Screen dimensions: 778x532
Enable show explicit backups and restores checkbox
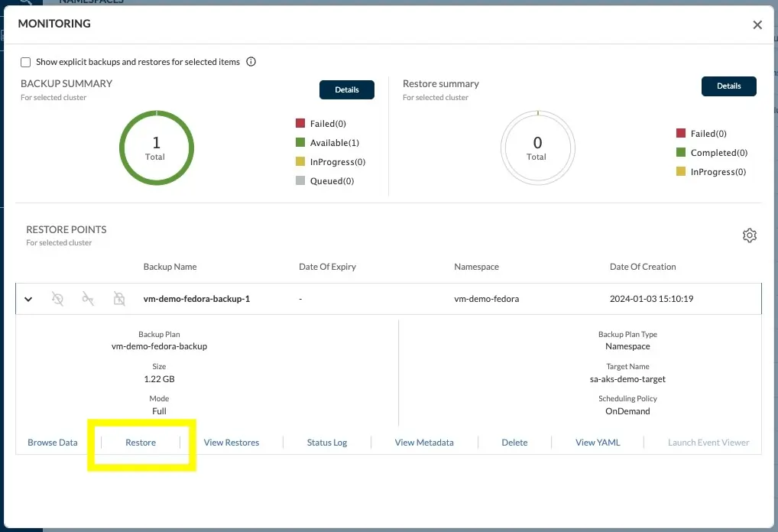[26, 62]
